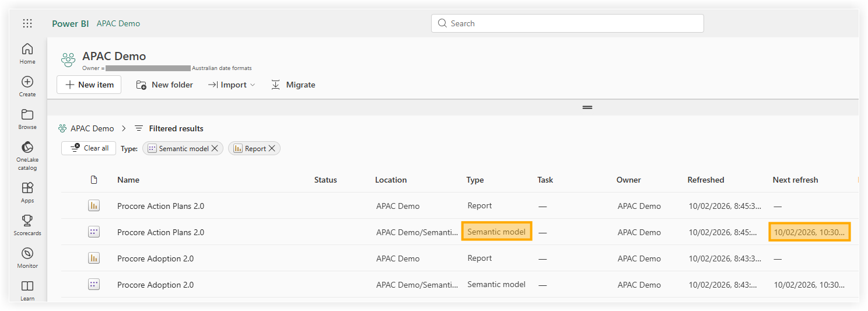Screen dimensions: 868x311
Task: Open Create in the left sidebar
Action: (x=27, y=86)
